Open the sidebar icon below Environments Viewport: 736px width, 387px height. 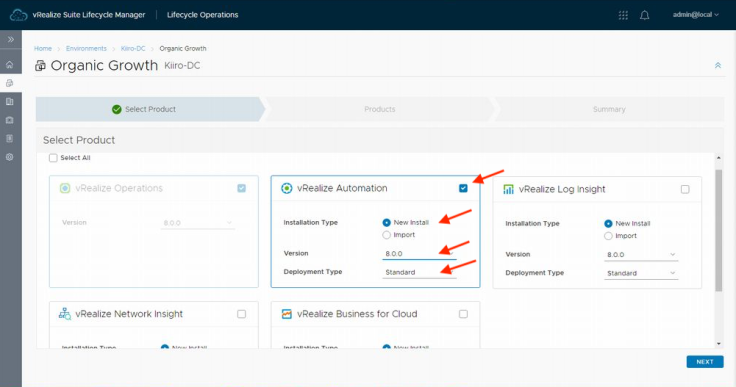pyautogui.click(x=9, y=101)
